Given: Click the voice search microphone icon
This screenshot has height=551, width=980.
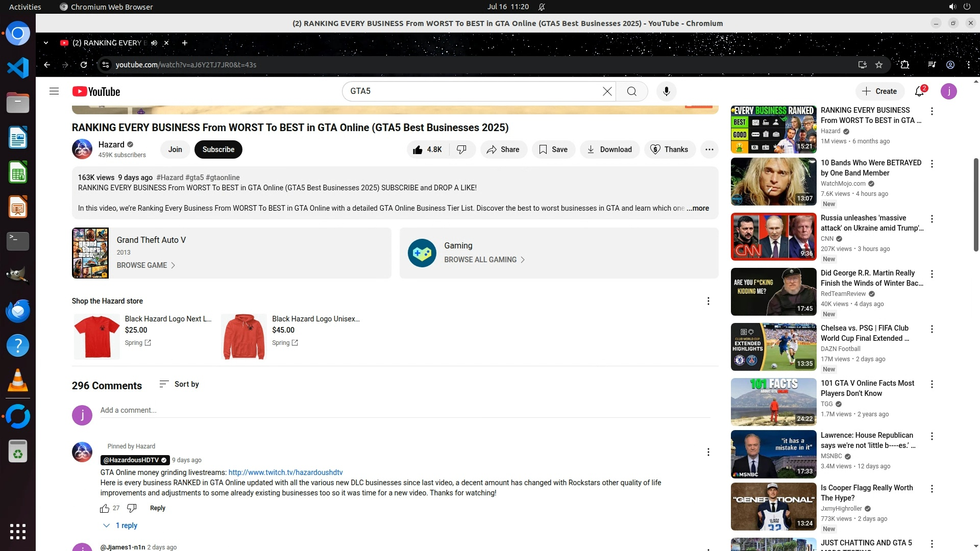Looking at the screenshot, I should pos(666,91).
